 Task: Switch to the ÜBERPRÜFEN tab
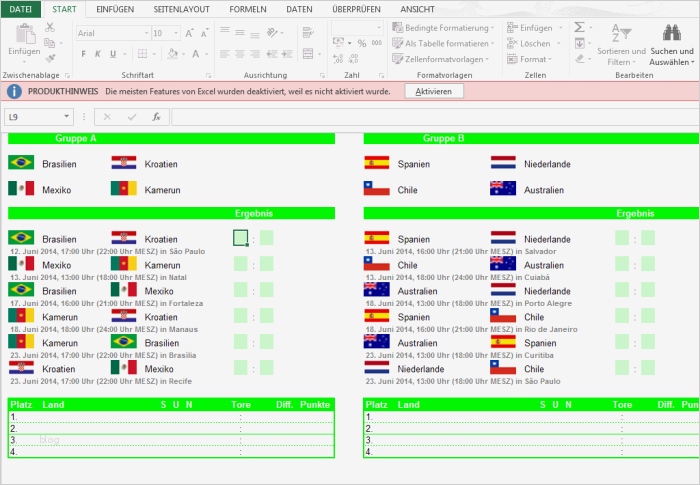356,9
